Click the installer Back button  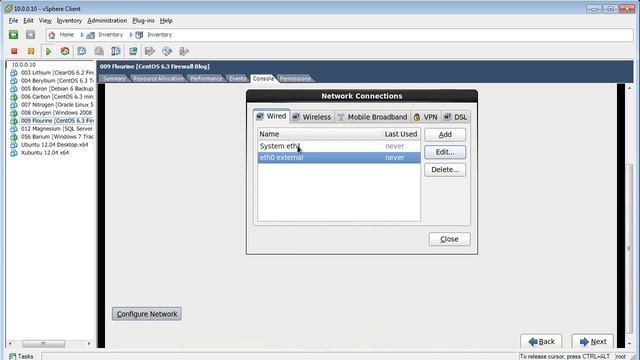pos(541,342)
